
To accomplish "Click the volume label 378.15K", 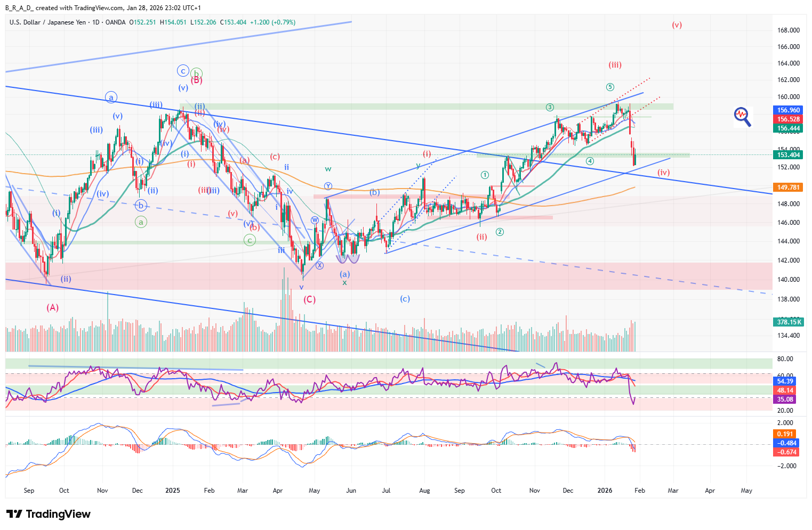I will point(789,322).
